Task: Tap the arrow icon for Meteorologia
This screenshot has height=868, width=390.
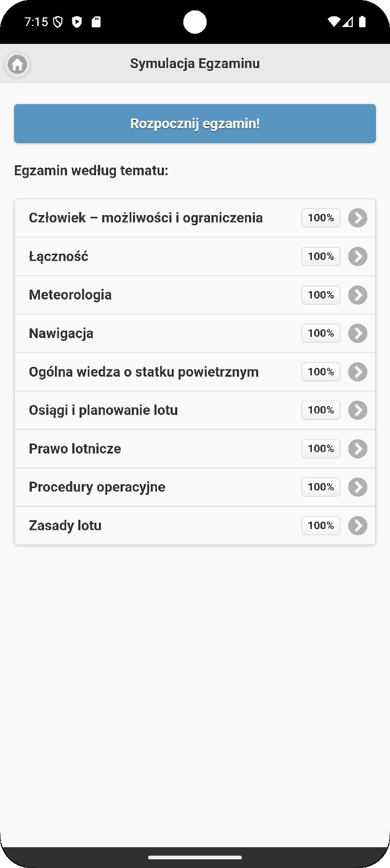Action: pyautogui.click(x=358, y=295)
